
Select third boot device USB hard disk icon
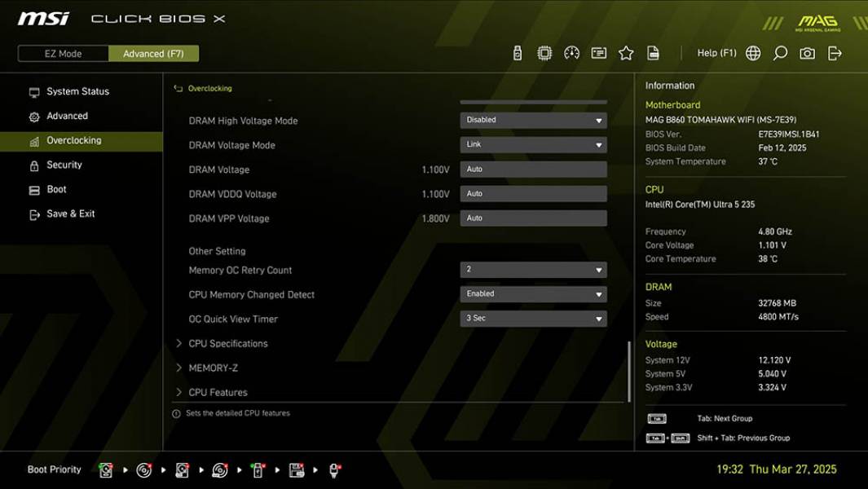pyautogui.click(x=182, y=470)
